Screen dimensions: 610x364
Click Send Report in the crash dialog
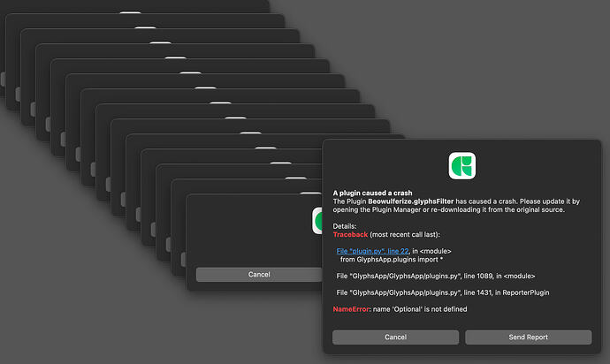pyautogui.click(x=529, y=337)
